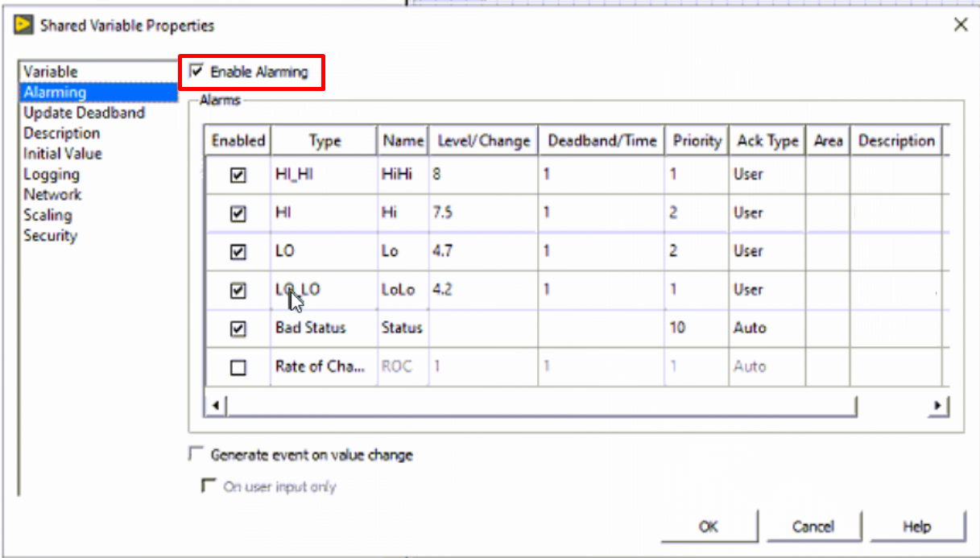Edit the HI alarm level value 7.5
Image resolution: width=980 pixels, height=558 pixels.
pyautogui.click(x=482, y=213)
